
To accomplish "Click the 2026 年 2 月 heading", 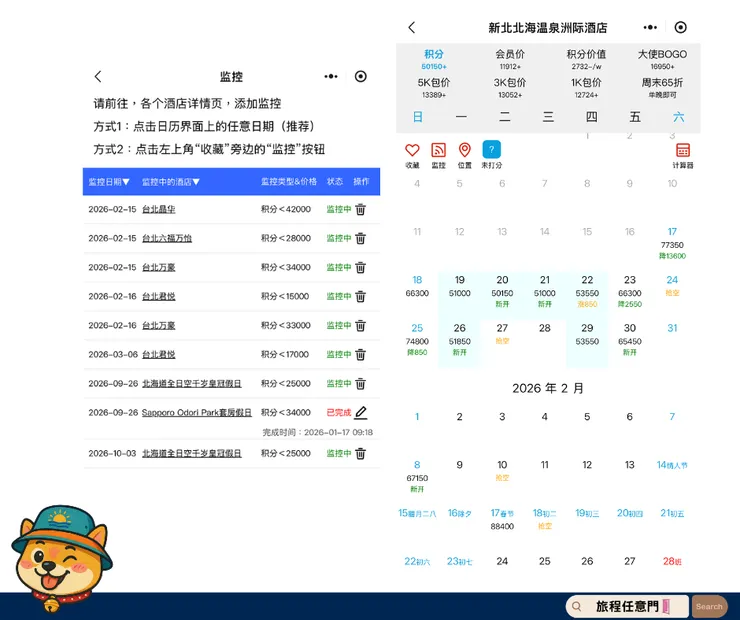I will click(548, 388).
